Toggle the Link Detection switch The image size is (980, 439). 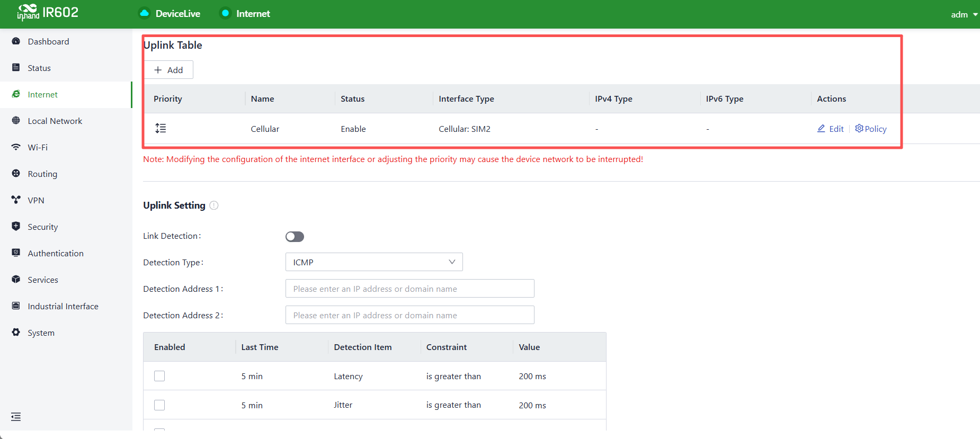point(295,237)
